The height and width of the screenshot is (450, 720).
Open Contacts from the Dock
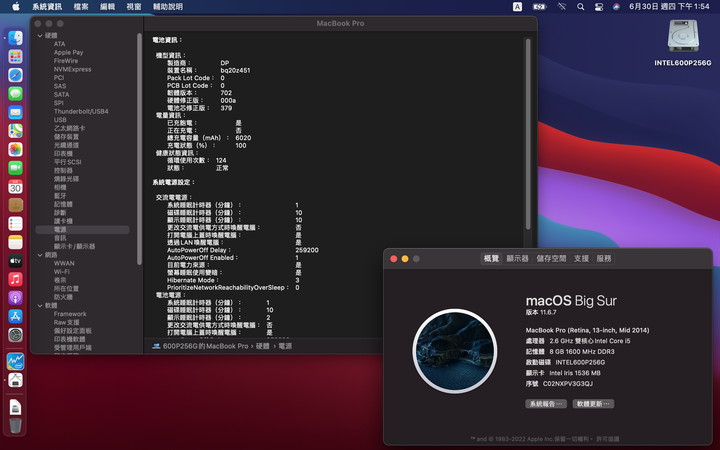15,205
